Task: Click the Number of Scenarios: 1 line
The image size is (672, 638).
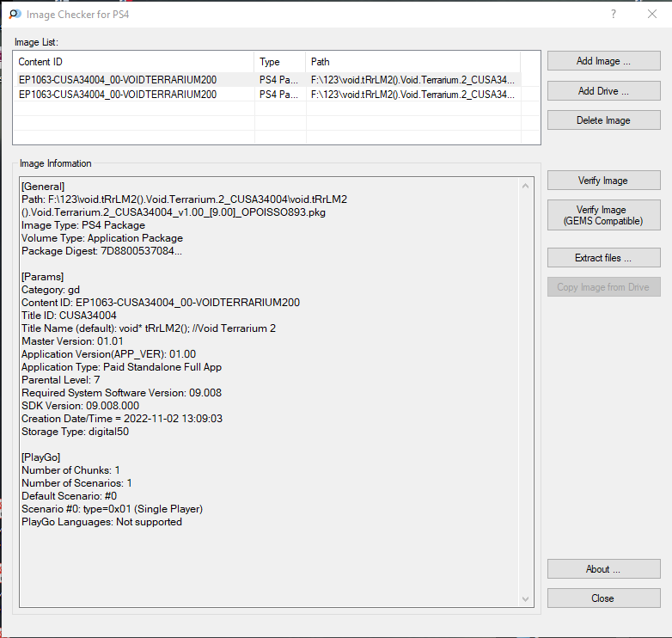Action: point(76,482)
